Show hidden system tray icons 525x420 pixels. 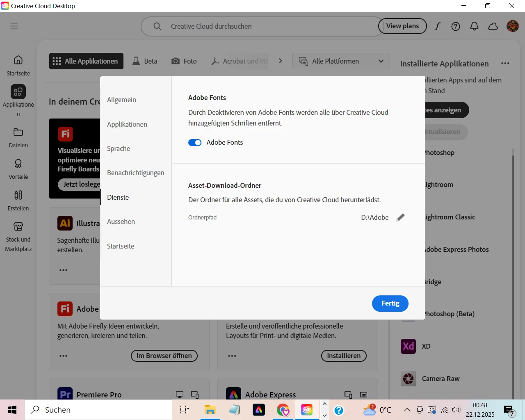click(407, 410)
